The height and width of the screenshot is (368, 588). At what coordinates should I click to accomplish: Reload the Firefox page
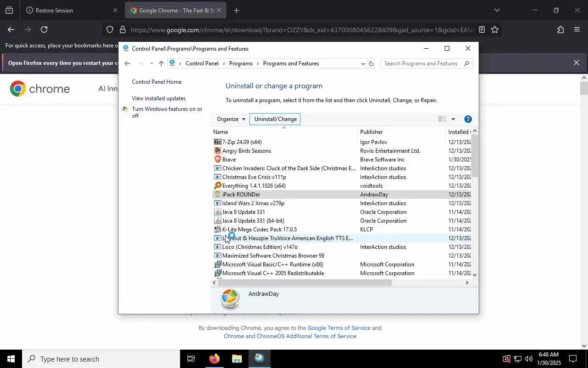44,29
